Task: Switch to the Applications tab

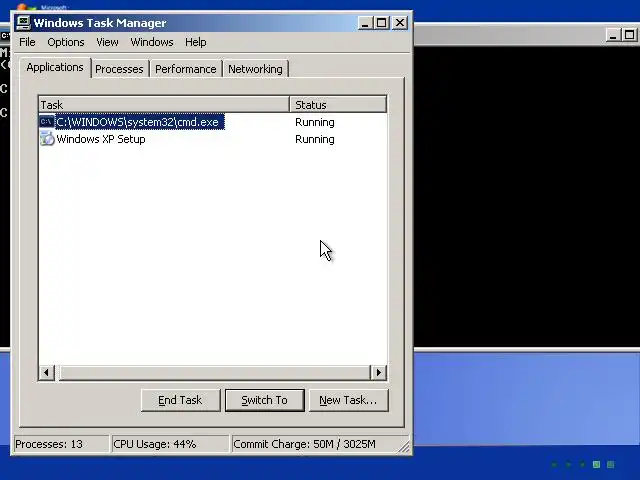Action: click(55, 67)
